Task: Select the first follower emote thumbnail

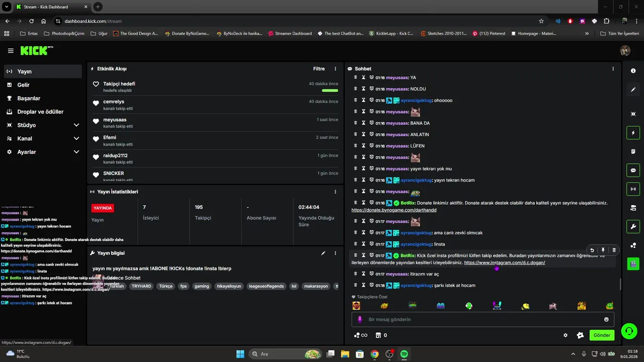Action: (x=356, y=305)
